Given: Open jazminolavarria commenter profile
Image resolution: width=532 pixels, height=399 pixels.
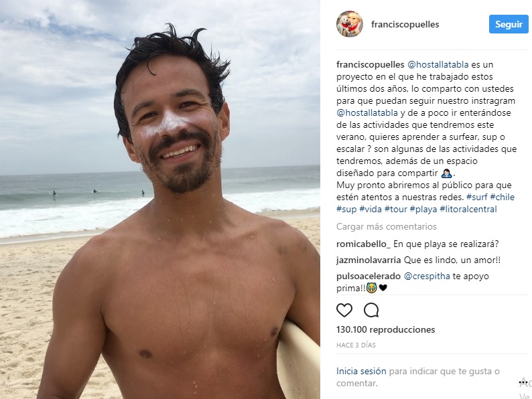Looking at the screenshot, I should coord(369,260).
